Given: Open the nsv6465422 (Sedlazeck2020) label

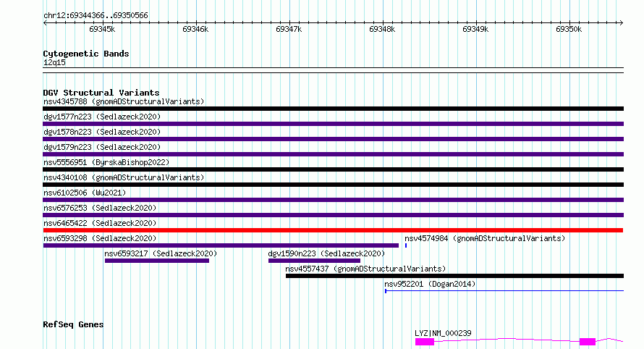Looking at the screenshot, I should pyautogui.click(x=100, y=223).
